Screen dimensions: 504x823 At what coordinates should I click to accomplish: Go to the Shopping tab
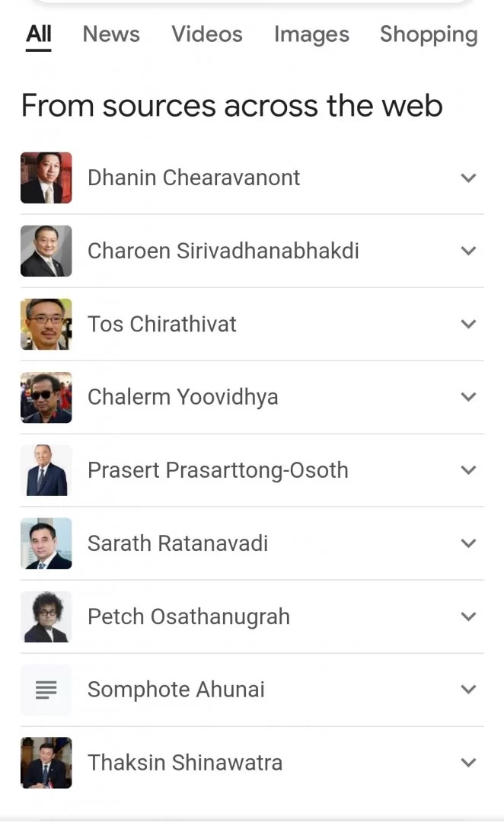coord(429,34)
